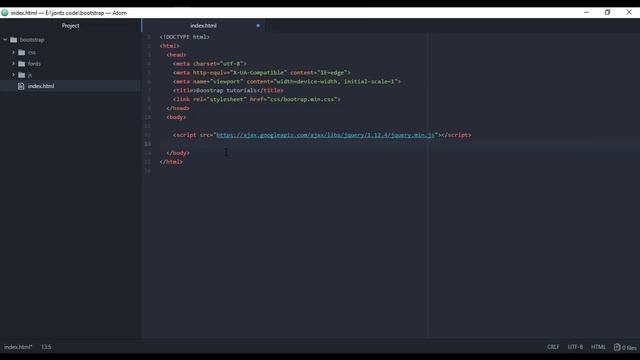Select the fonts folder icon

click(22, 64)
